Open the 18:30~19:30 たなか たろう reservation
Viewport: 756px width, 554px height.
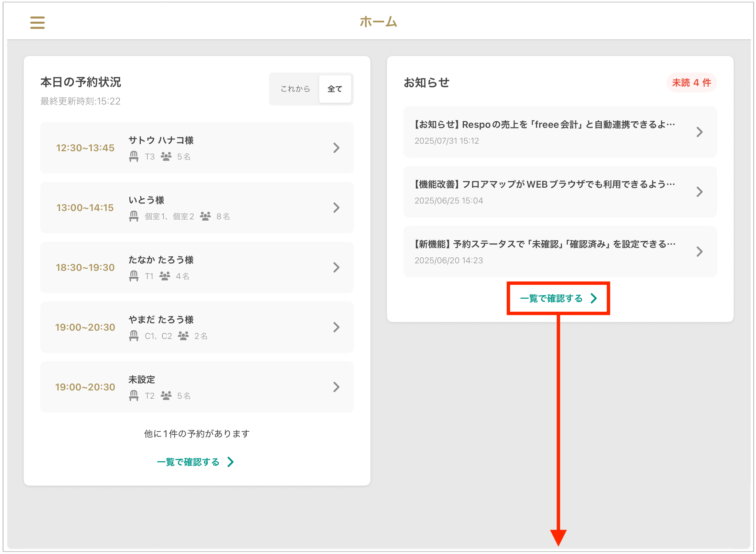[197, 267]
